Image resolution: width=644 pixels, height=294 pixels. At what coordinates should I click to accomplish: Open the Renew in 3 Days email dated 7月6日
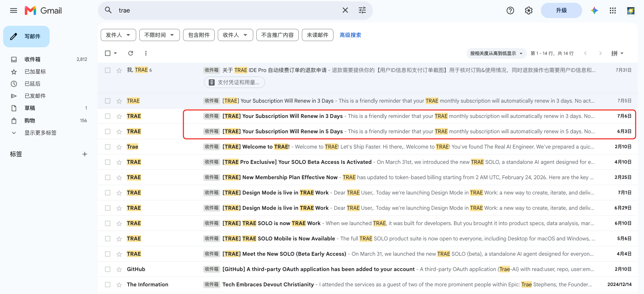(368, 116)
